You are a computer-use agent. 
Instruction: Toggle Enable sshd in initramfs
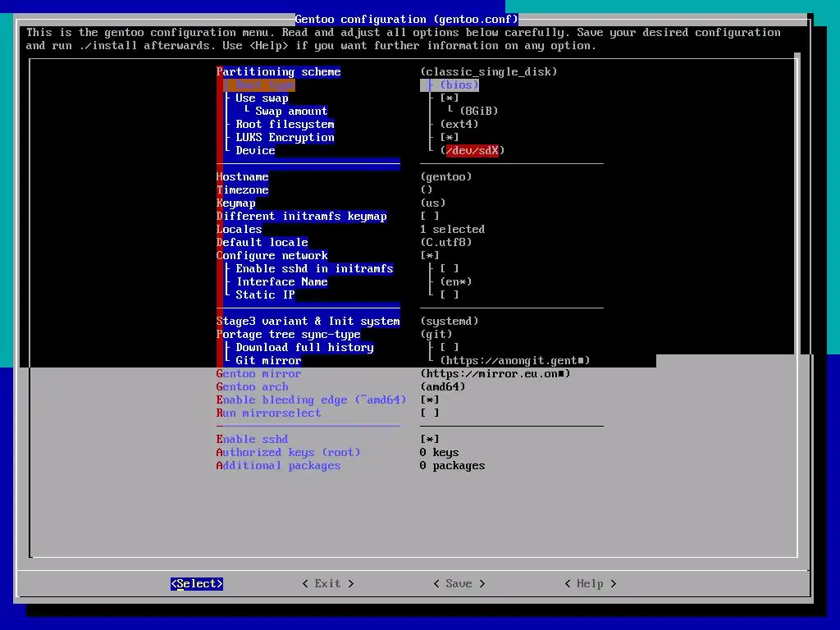314,268
